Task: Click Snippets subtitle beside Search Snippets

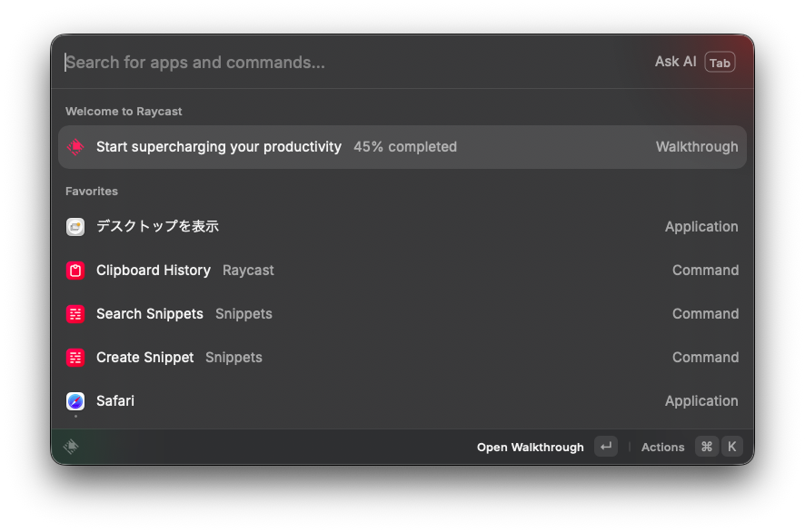Action: [243, 314]
